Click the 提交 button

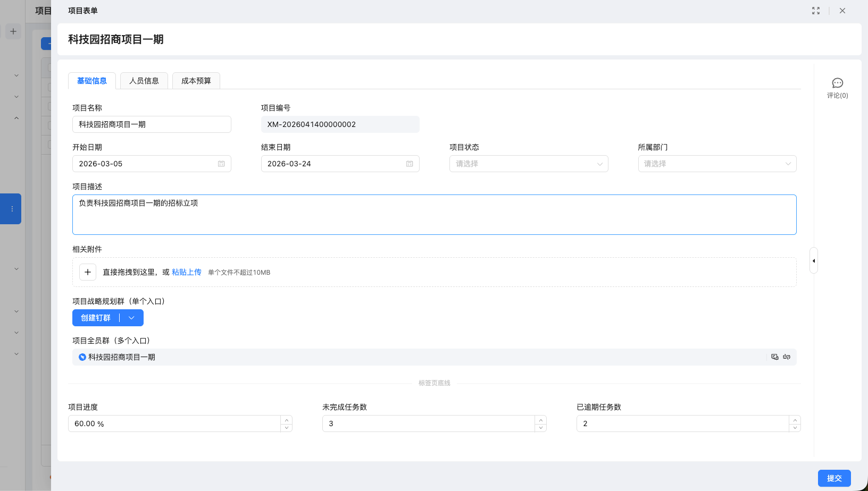(x=834, y=478)
